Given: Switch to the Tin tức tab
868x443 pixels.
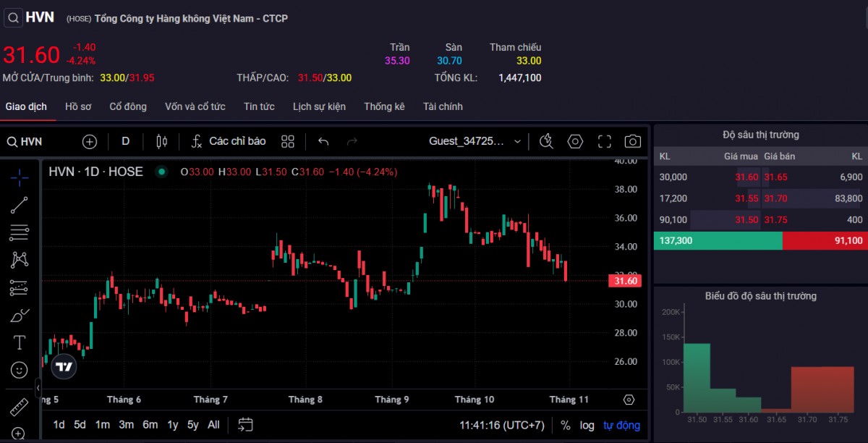Looking at the screenshot, I should [x=259, y=106].
